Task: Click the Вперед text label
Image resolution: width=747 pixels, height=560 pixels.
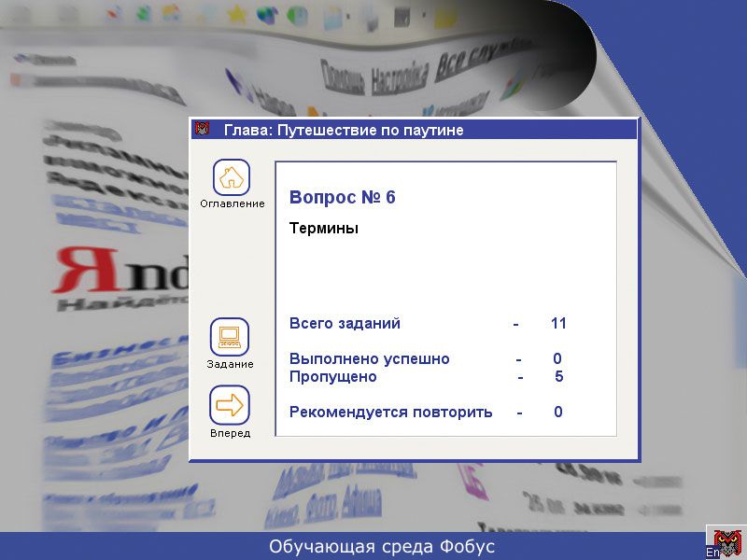Action: pos(230,433)
